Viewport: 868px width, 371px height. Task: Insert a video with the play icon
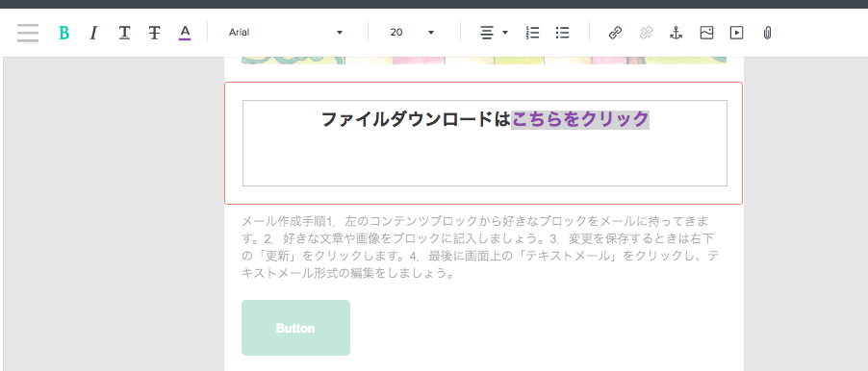click(x=736, y=34)
